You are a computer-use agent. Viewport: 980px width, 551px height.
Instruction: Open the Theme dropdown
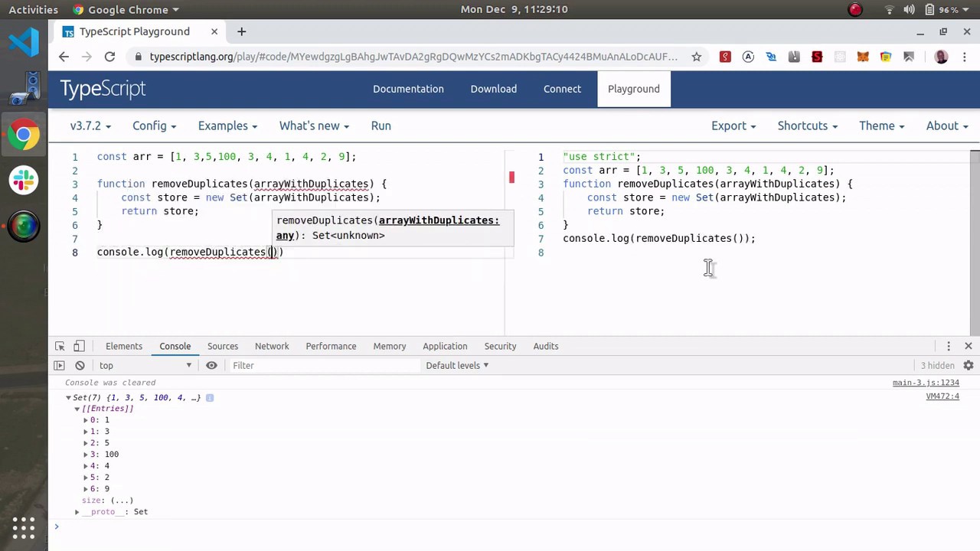881,126
